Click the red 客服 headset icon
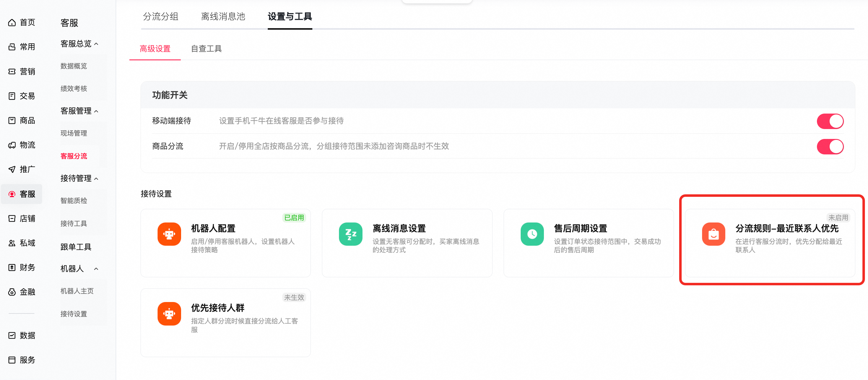This screenshot has width=868, height=380. [x=12, y=194]
